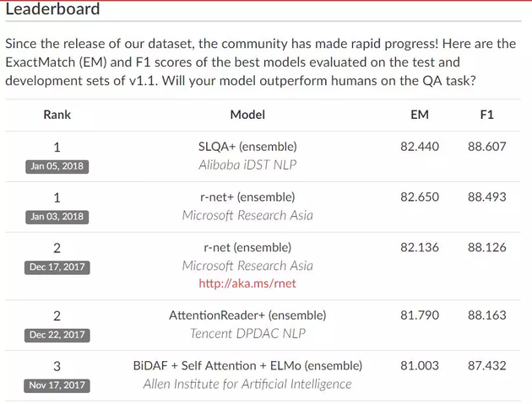Viewport: 532px width, 404px height.
Task: Click Alibaba iDST NLP affiliation text
Action: (247, 164)
